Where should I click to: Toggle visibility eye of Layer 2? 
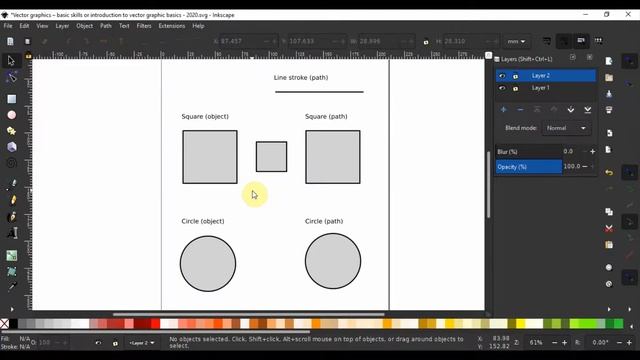pyautogui.click(x=502, y=76)
